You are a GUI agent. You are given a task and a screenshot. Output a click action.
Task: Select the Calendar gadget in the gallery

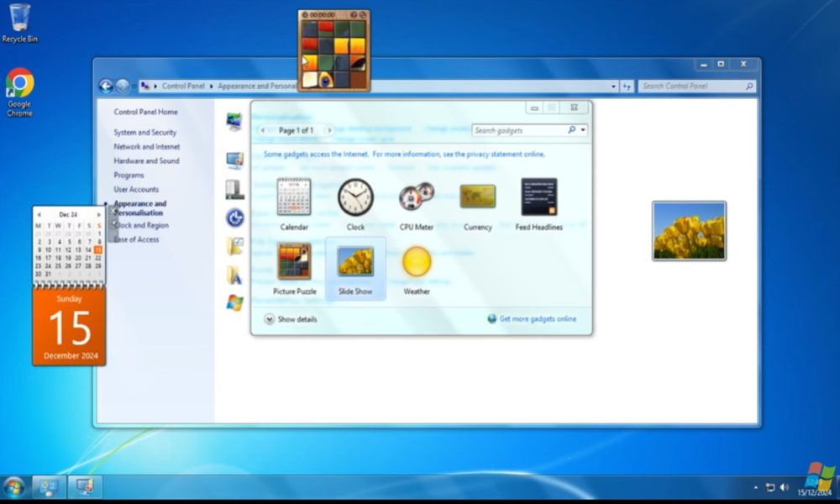coord(294,197)
